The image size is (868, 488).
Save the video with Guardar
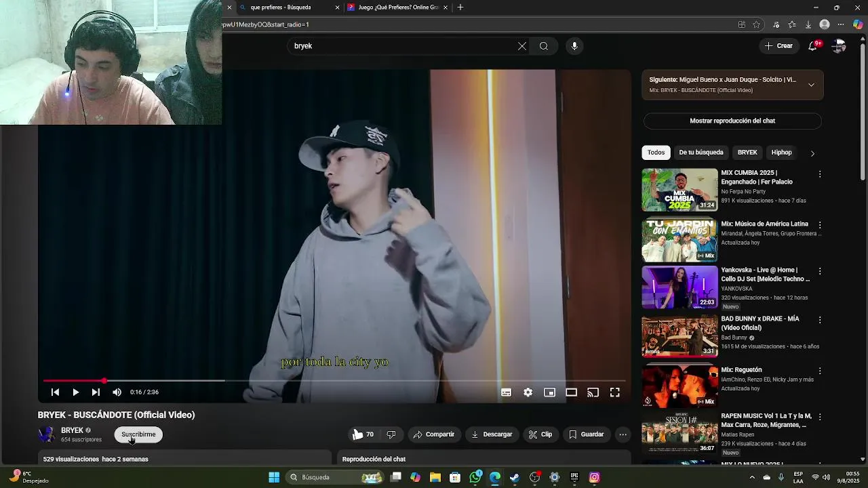(x=586, y=434)
